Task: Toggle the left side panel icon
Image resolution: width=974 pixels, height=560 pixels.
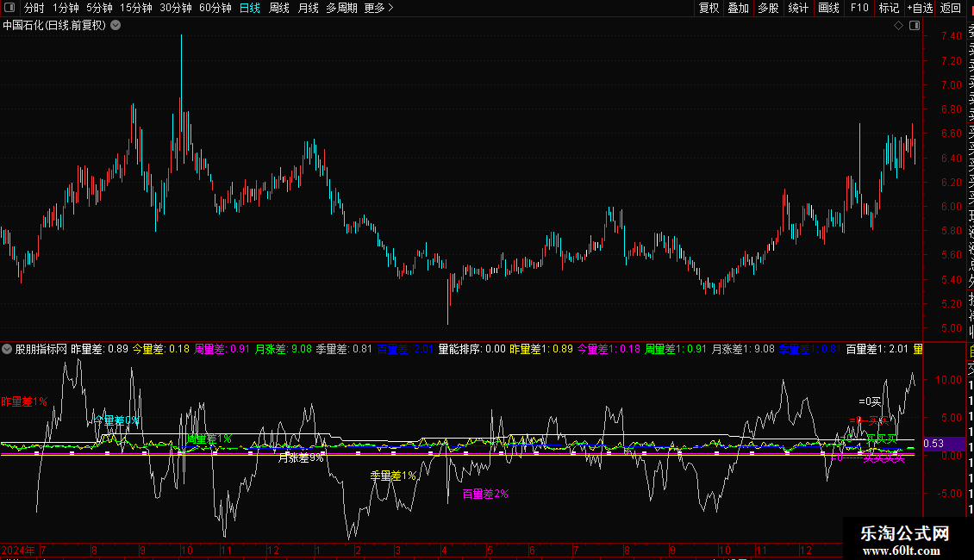Action: (x=9, y=8)
